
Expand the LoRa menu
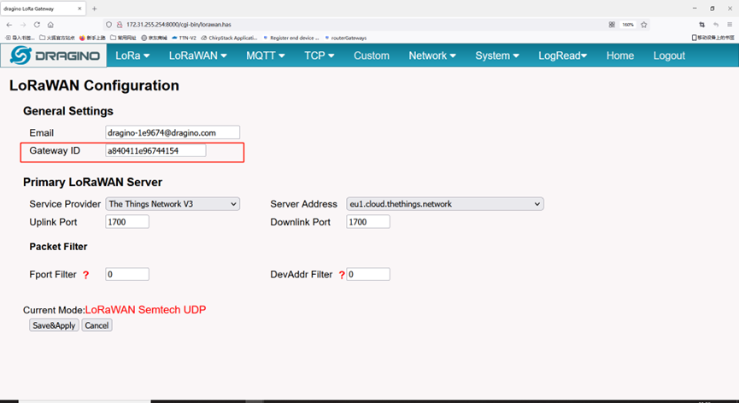point(132,56)
